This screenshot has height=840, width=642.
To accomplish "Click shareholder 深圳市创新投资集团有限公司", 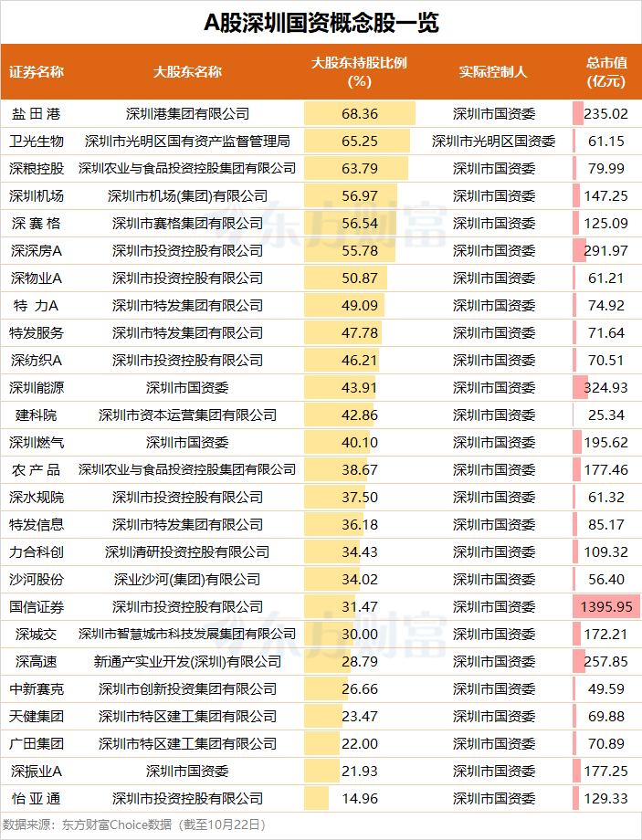I will pyautogui.click(x=187, y=689).
